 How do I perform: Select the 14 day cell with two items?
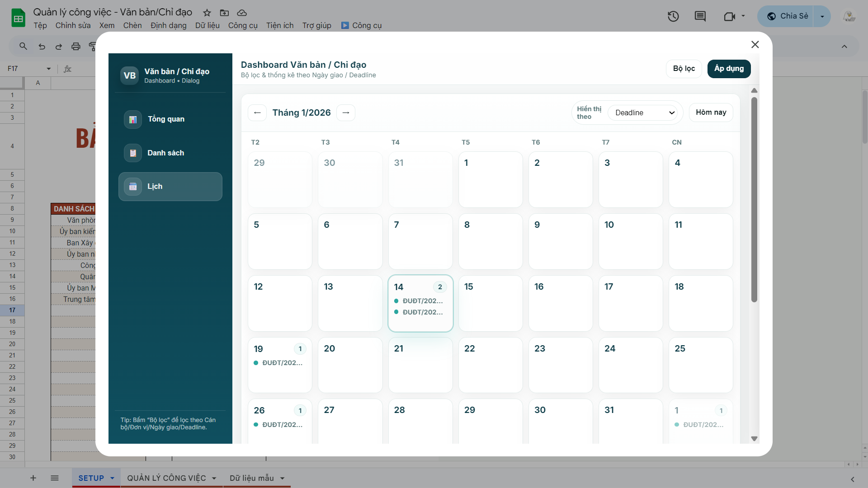point(420,303)
